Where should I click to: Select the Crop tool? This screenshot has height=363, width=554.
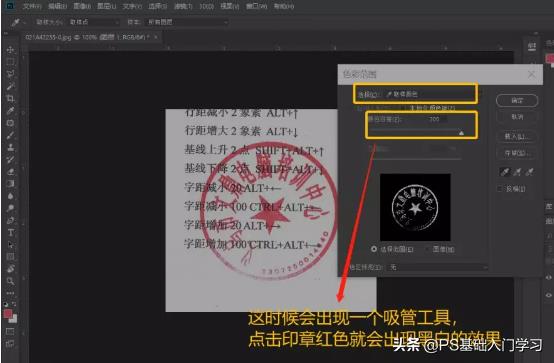(x=10, y=98)
